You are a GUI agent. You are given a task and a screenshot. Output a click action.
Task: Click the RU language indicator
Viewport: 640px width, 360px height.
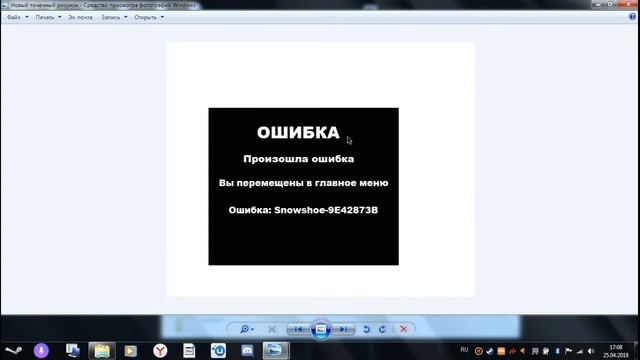click(464, 350)
